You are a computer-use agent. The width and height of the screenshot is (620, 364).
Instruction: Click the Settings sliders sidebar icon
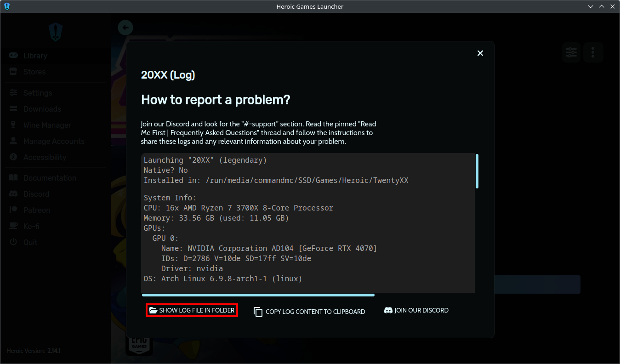click(13, 93)
